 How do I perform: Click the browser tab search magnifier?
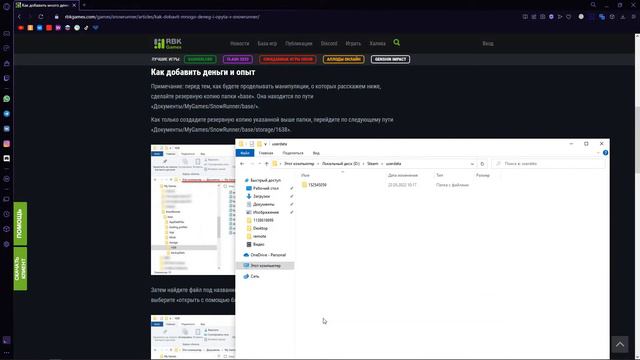click(593, 5)
